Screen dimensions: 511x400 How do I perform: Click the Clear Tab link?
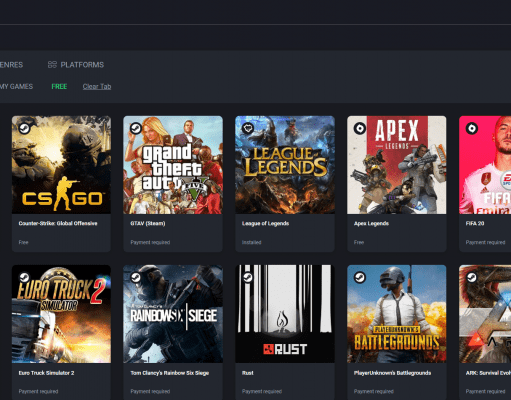pyautogui.click(x=97, y=86)
